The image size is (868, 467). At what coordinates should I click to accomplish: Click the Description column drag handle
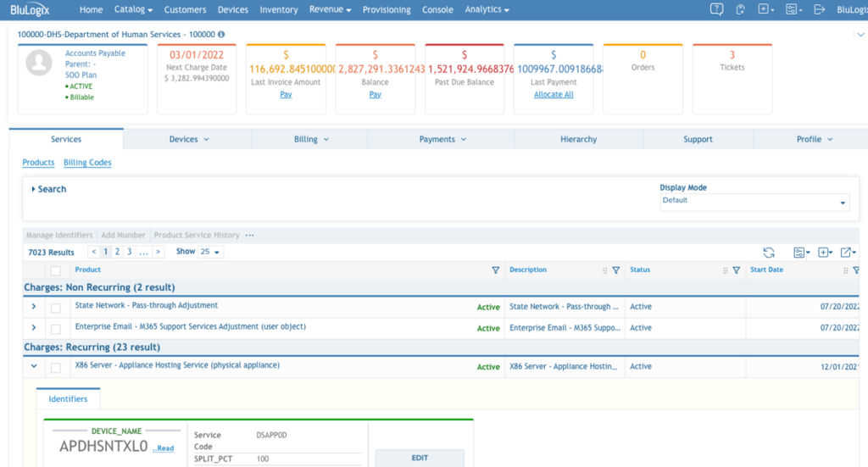point(604,270)
